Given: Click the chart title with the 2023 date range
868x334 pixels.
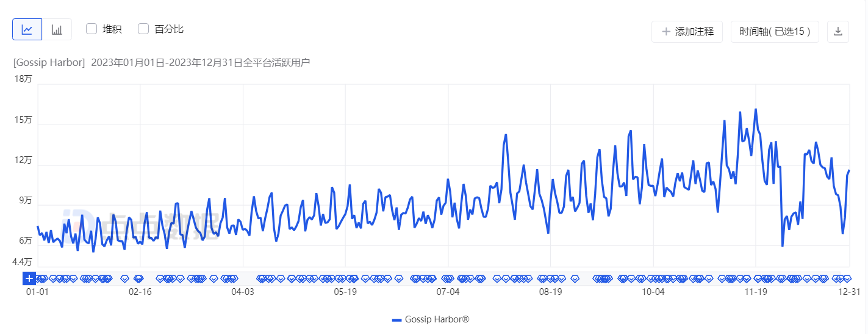Looking at the screenshot, I should point(162,62).
